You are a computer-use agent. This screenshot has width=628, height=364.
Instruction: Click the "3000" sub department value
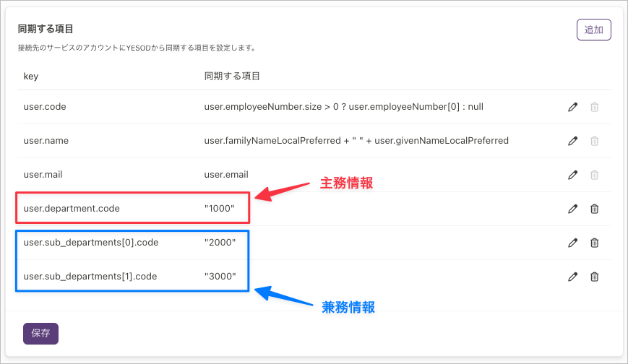point(220,277)
